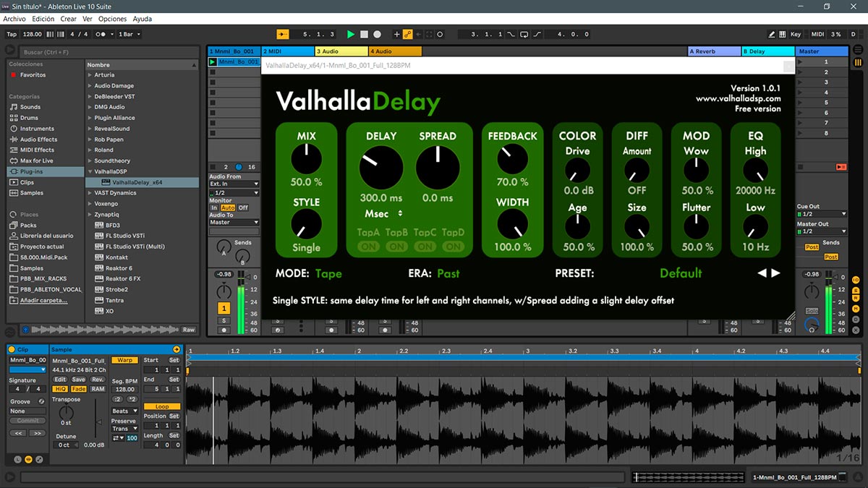
Task: Select the Clips category in browser
Action: pos(27,182)
